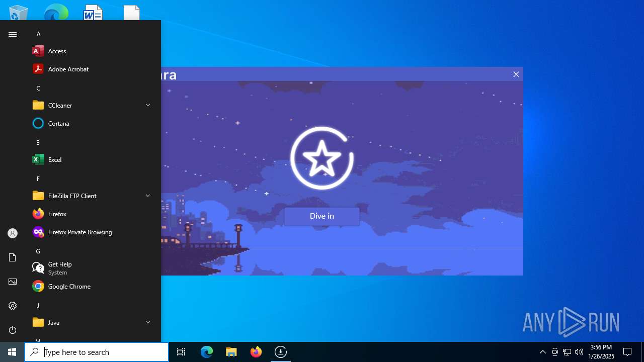Jump to letter F section header
644x362 pixels.
(38, 179)
